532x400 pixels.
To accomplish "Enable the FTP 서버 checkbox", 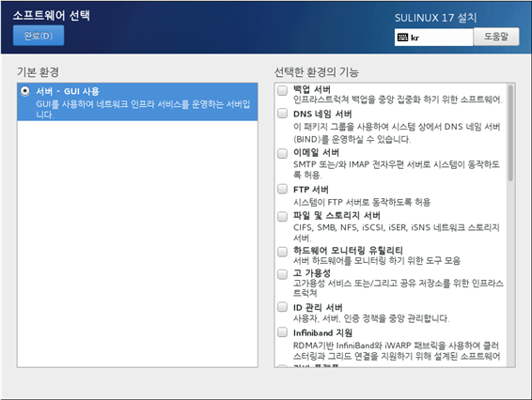I will click(282, 189).
